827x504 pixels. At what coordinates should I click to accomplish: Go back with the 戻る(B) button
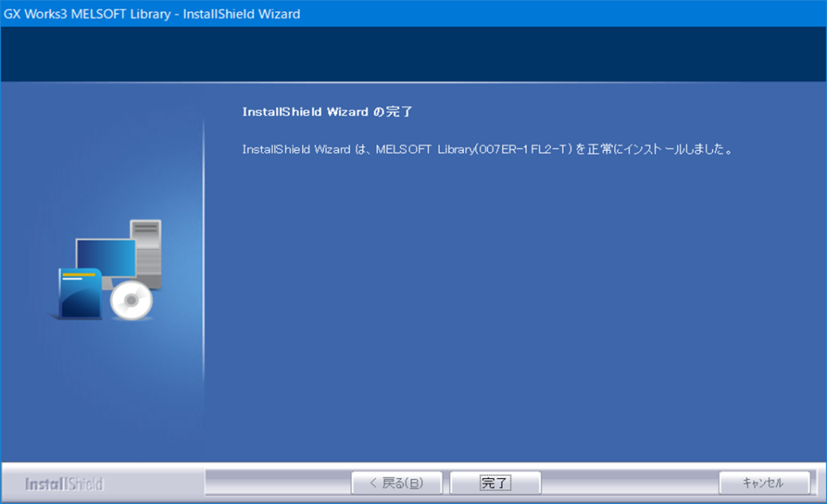(x=397, y=482)
